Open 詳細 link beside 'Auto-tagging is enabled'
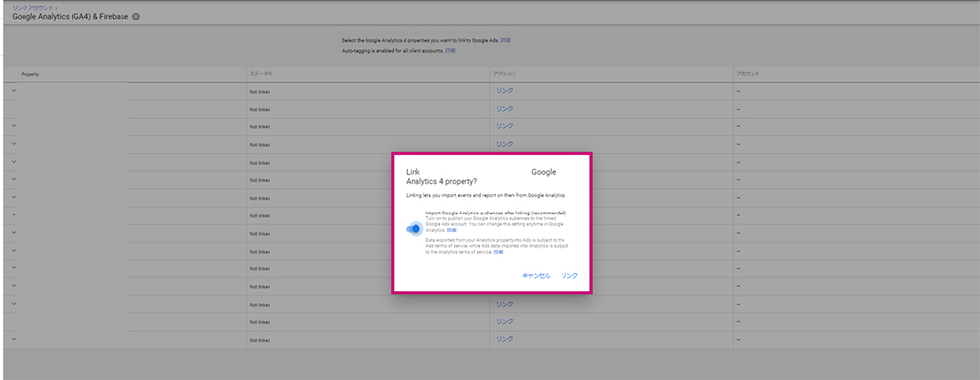Image resolution: width=980 pixels, height=380 pixels. (x=450, y=50)
